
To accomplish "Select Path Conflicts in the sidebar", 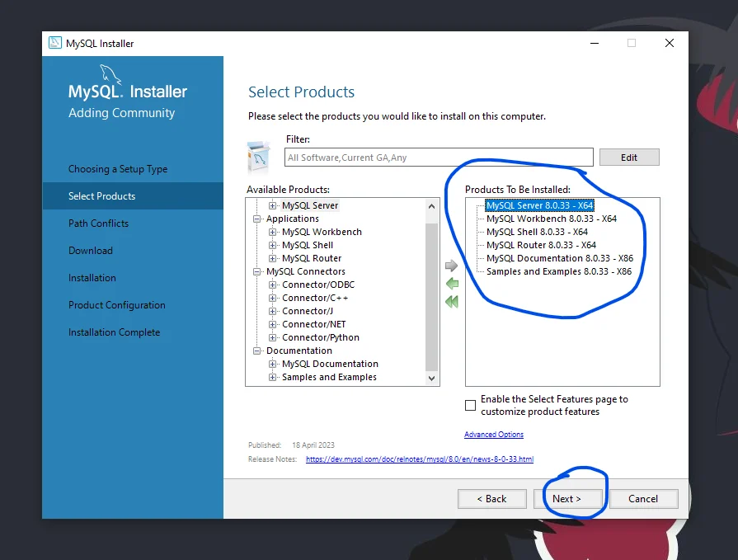I will click(x=98, y=223).
